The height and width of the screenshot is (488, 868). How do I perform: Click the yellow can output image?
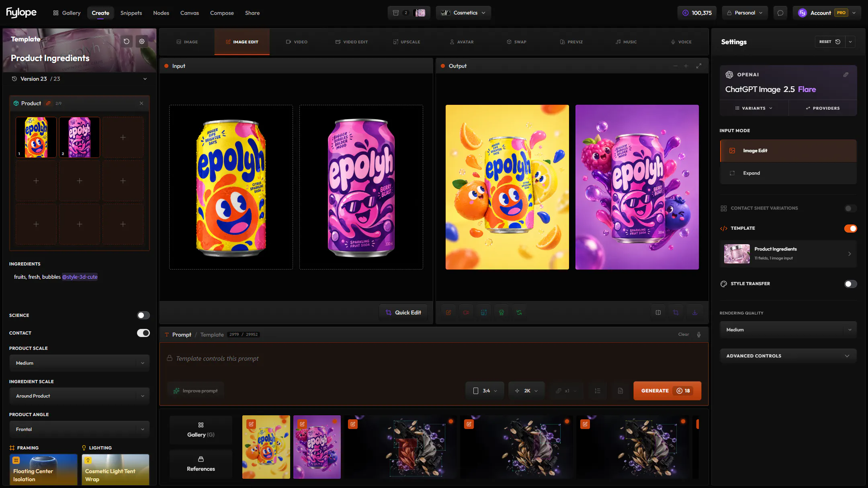tap(507, 187)
